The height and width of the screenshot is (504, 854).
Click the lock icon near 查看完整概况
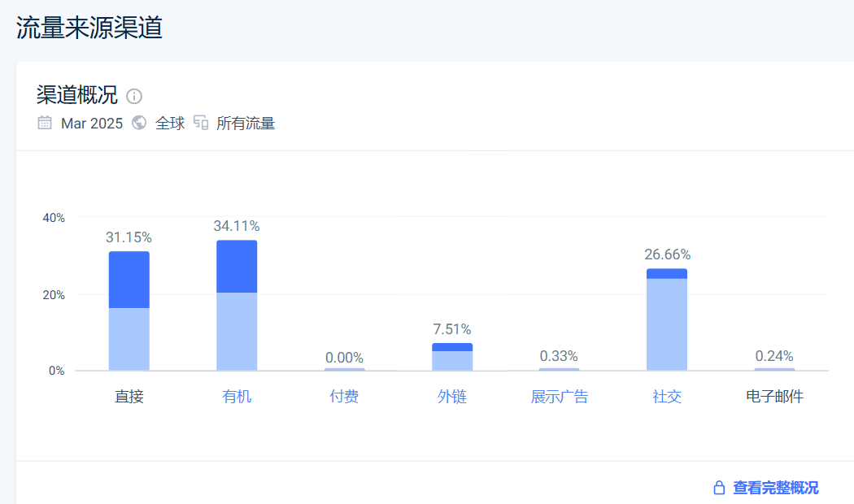[x=719, y=488]
